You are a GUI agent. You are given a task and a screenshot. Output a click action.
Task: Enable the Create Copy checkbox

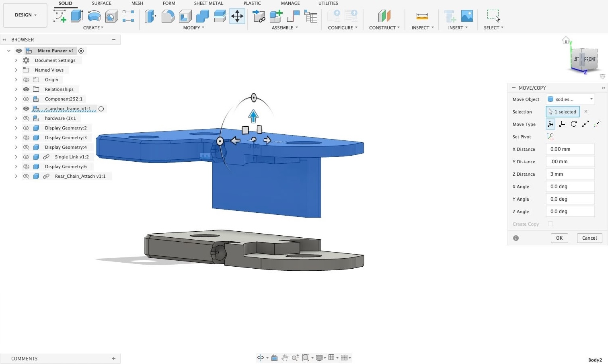click(550, 224)
